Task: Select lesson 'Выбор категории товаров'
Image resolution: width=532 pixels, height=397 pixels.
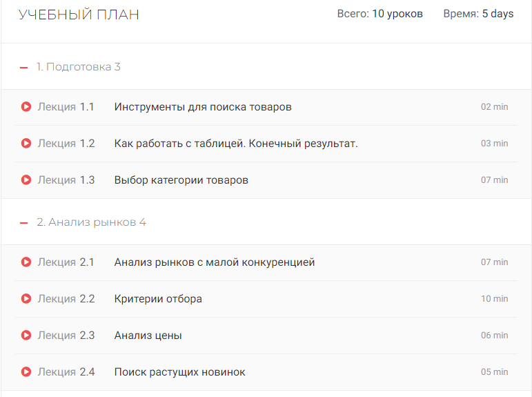Action: [x=181, y=180]
